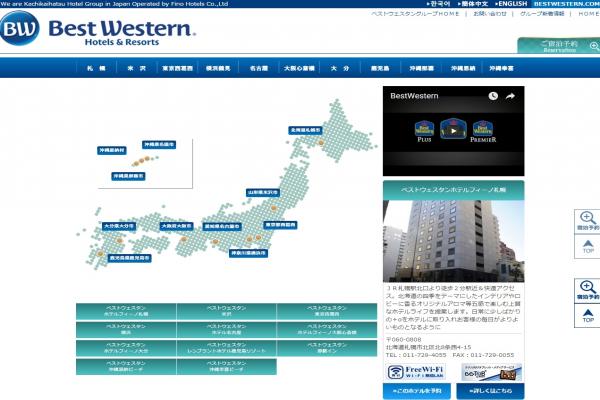Select 大阪心斎橋 in the navigation bar
Viewport: 600px width, 400px height.
(299, 68)
